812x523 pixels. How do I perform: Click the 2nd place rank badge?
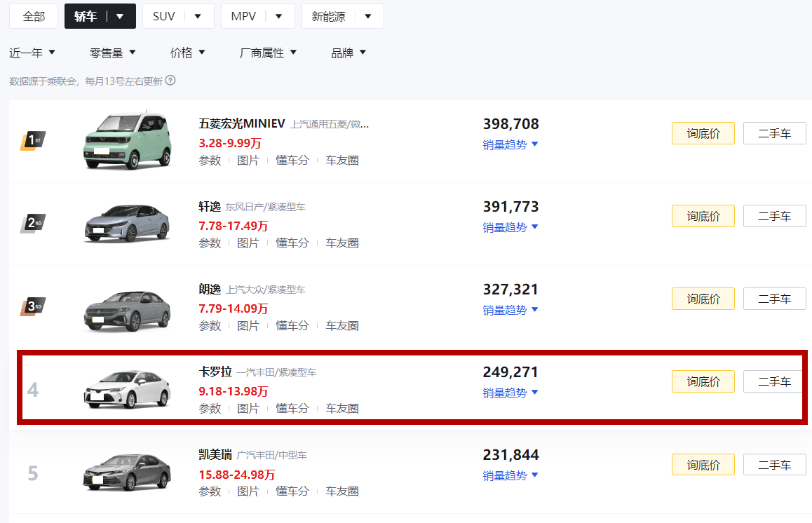tap(33, 224)
